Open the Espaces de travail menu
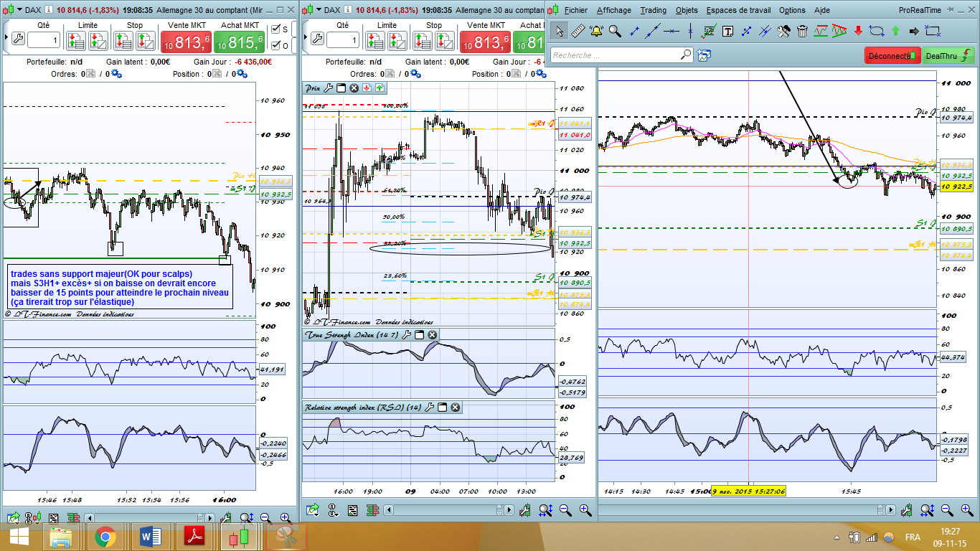The height and width of the screenshot is (551, 980). tap(738, 10)
